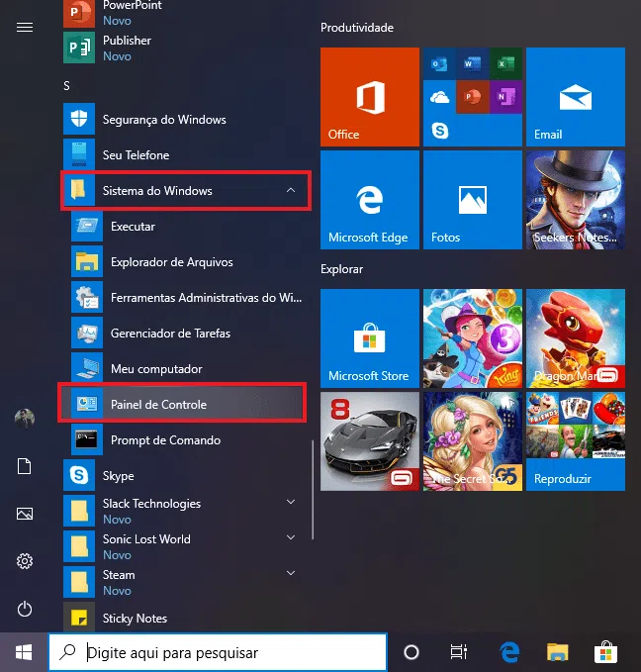Screen dimensions: 641x672
Task: Open File Explorer from the taskbar
Action: (558, 652)
